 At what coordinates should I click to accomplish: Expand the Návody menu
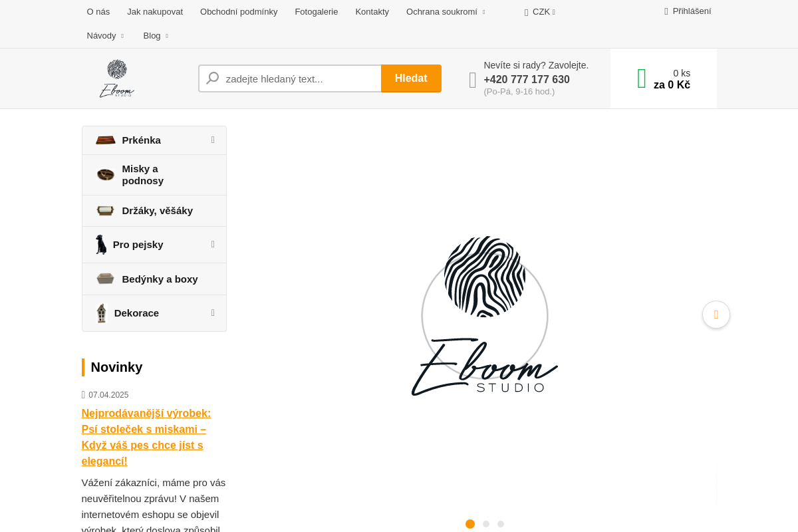105,35
